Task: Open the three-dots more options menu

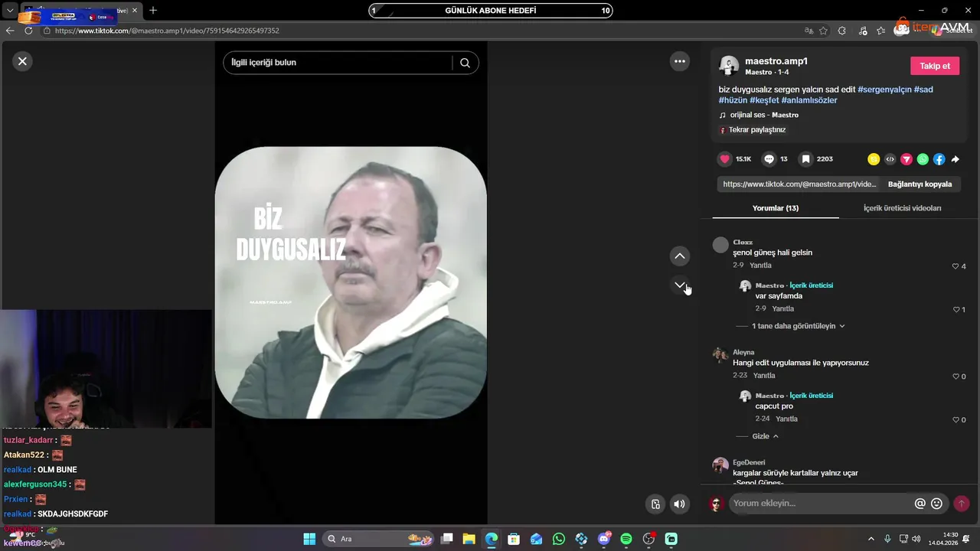Action: click(679, 61)
